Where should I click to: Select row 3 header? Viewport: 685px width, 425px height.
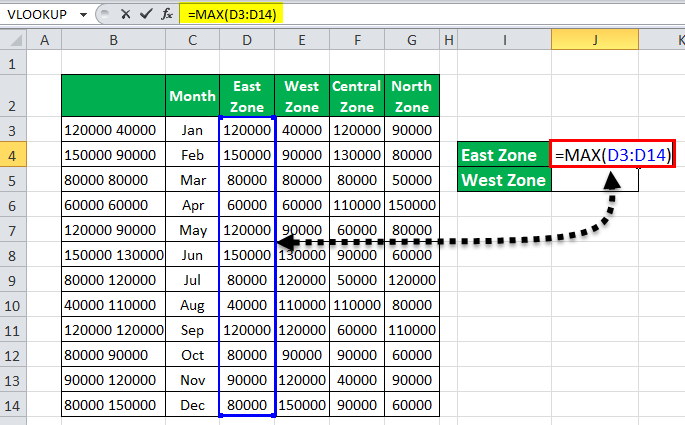pos(13,130)
